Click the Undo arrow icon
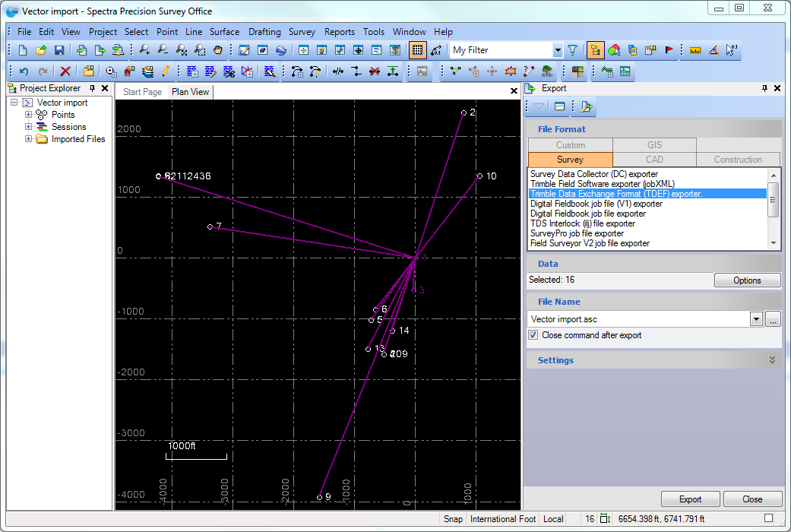 [x=24, y=71]
